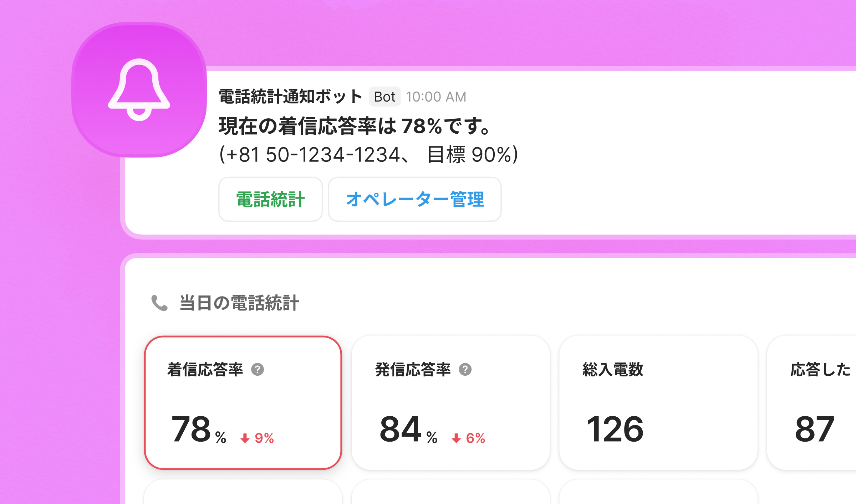Viewport: 856px width, 504px height.
Task: Click help icon next to 発信応答率
Action: point(465,370)
